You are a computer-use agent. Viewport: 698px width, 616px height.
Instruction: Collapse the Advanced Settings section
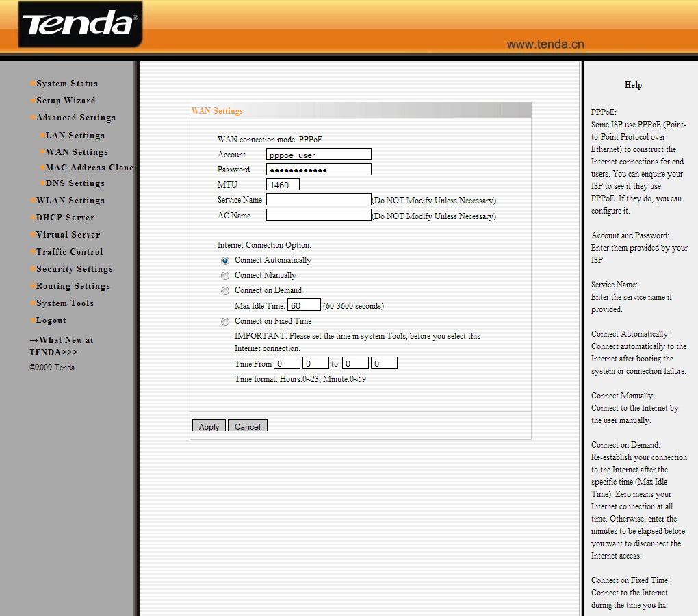click(75, 118)
